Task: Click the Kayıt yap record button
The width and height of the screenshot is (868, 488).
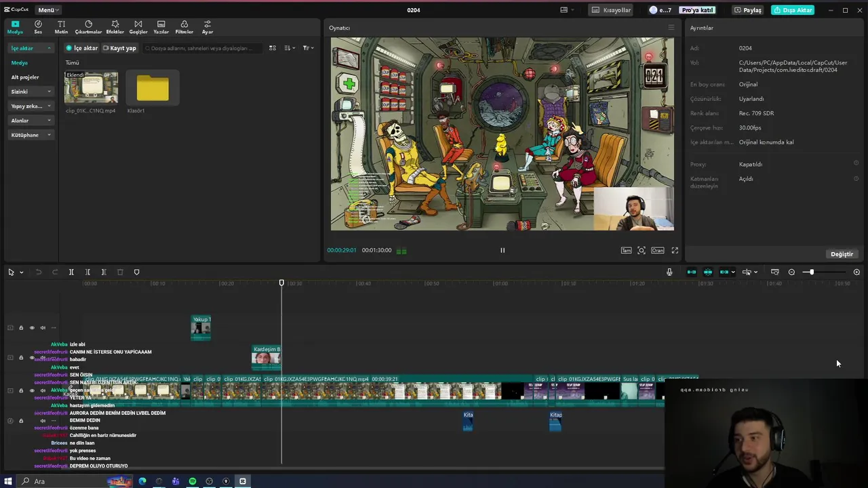Action: tap(119, 48)
